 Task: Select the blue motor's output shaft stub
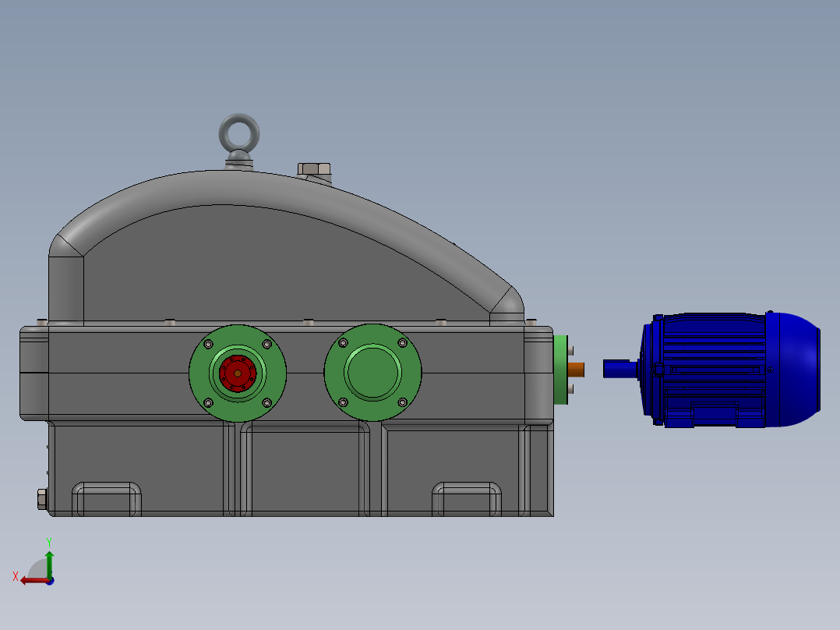tap(619, 368)
